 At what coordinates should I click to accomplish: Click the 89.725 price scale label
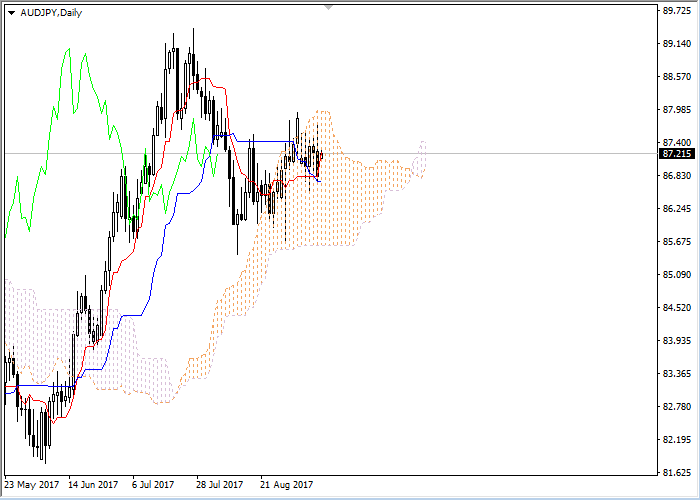[x=677, y=11]
